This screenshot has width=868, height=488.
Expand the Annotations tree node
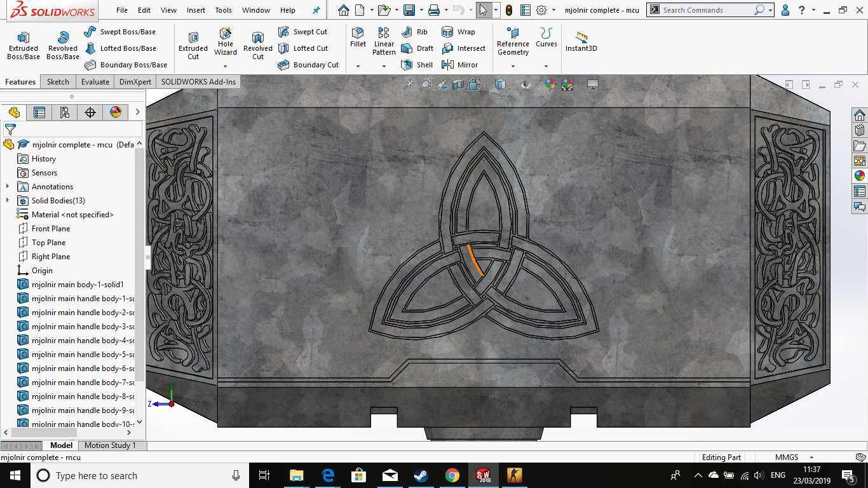[x=8, y=187]
